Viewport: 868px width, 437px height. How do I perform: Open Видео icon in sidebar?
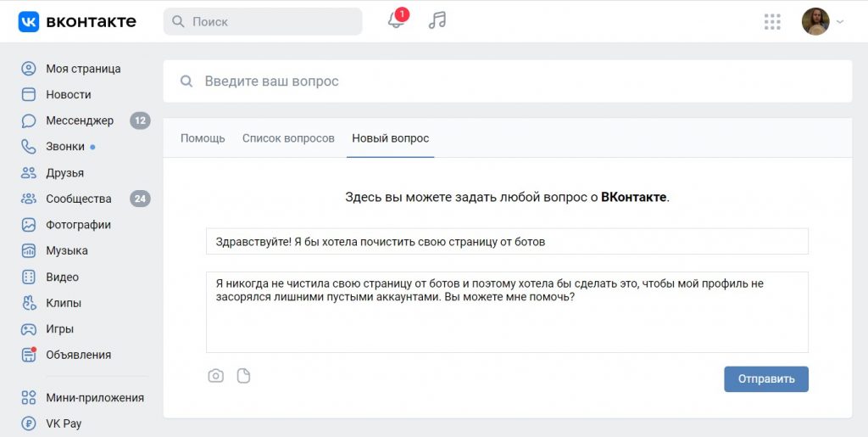click(28, 277)
